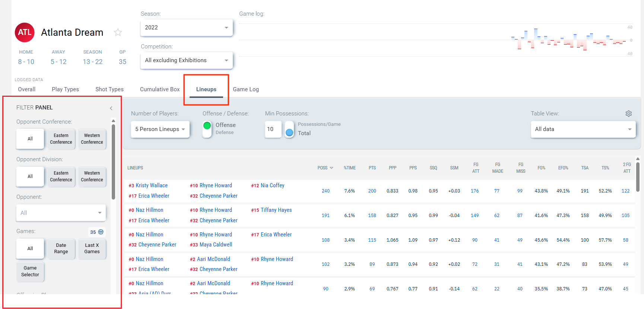Screen dimensions: 644x309
Task: Click the Min Possessions input field
Action: pos(273,129)
